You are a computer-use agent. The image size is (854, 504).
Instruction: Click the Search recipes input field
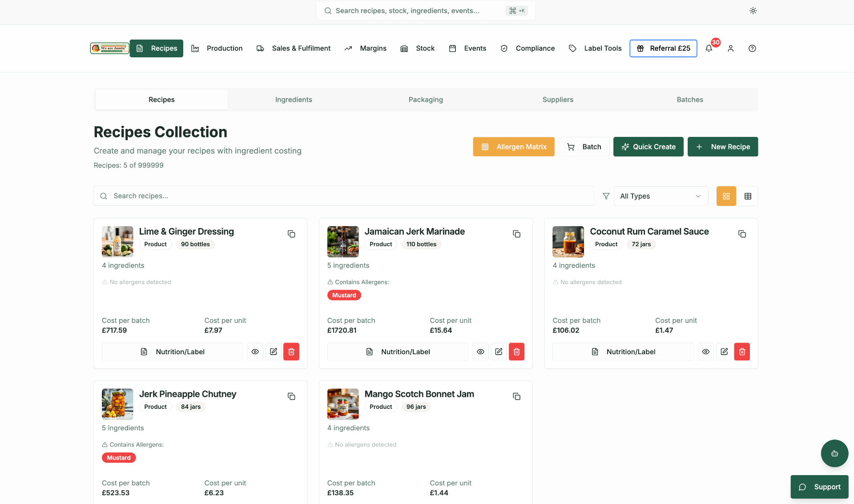tap(344, 196)
